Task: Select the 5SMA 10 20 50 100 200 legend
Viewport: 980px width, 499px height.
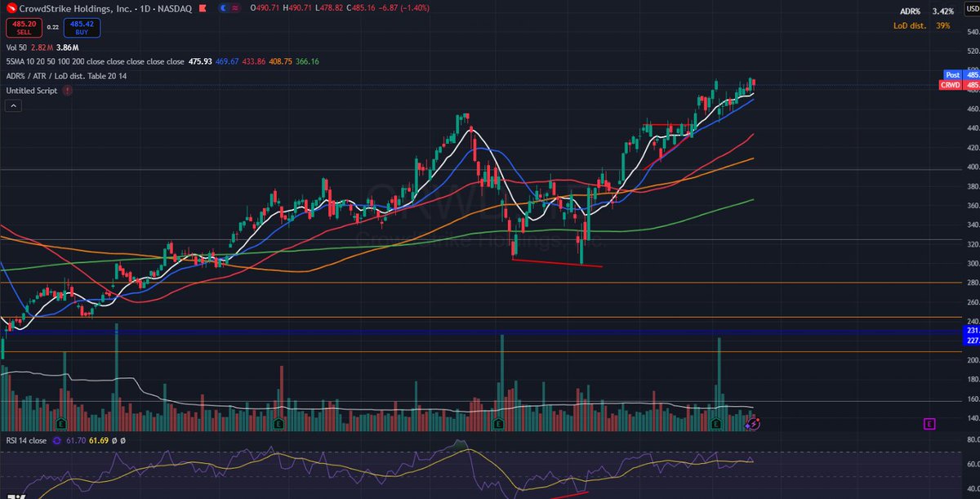Action: point(95,61)
